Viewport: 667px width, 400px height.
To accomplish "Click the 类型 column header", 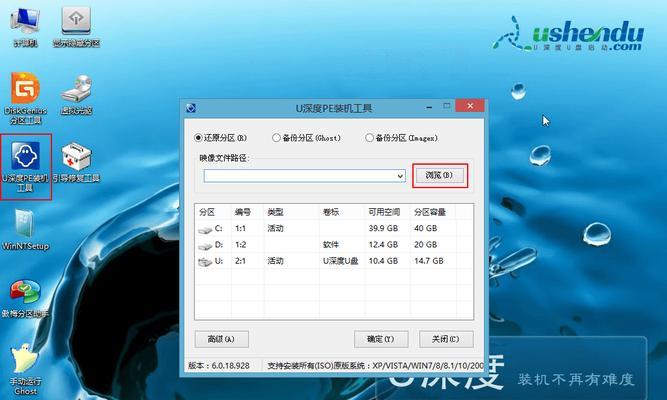I will [x=275, y=212].
